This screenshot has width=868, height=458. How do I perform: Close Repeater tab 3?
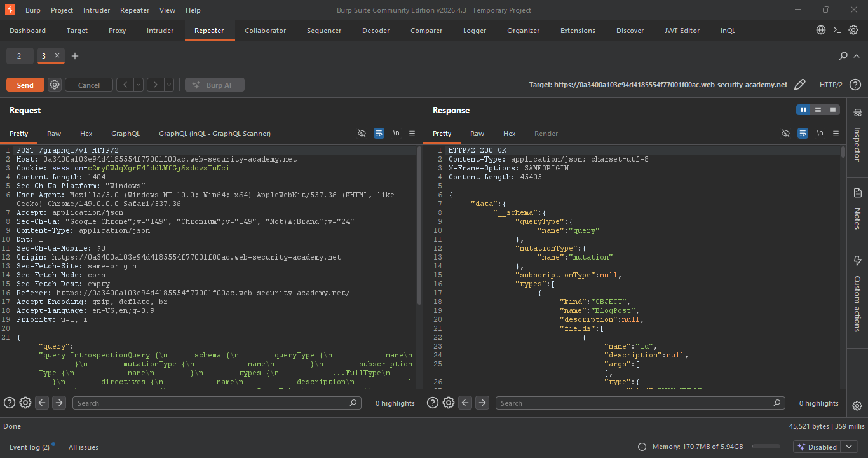[x=57, y=55]
